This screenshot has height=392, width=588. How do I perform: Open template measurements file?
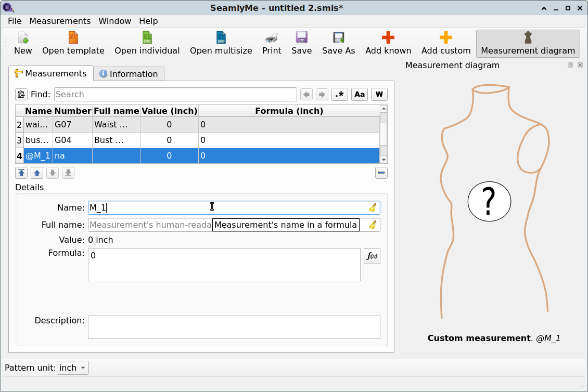point(73,43)
